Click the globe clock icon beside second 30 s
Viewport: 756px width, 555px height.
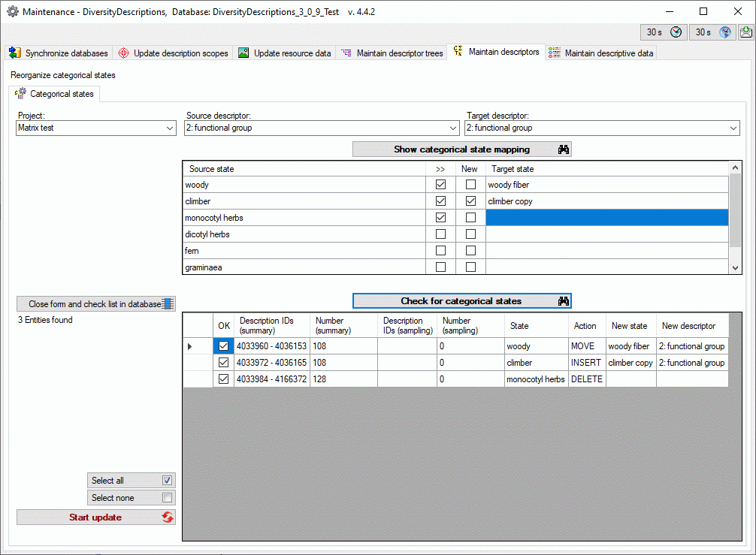coord(724,32)
